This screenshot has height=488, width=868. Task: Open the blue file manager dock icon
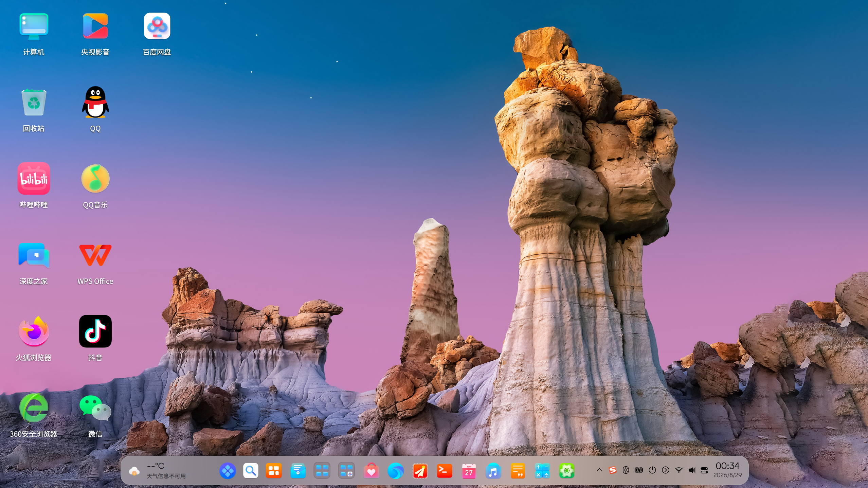tap(298, 471)
